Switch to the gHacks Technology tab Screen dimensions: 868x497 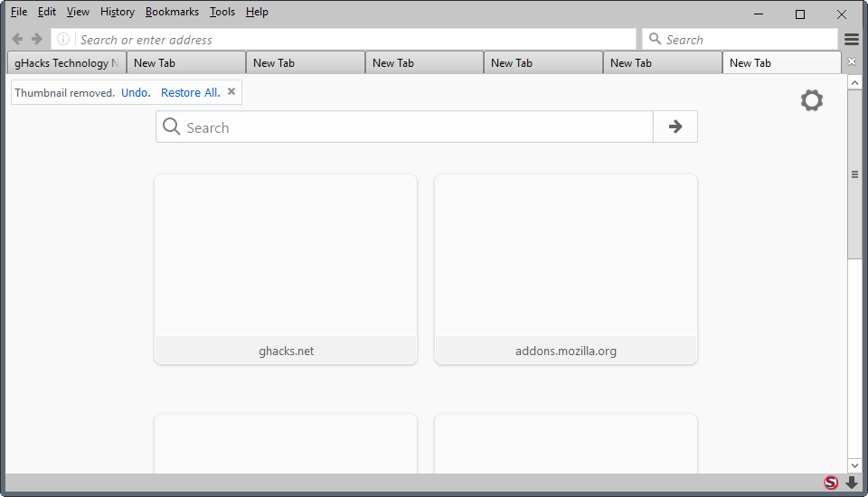[x=67, y=62]
